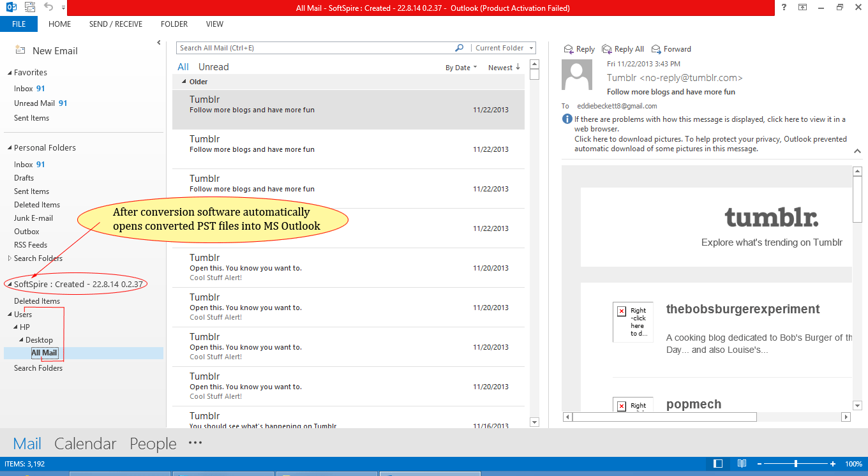The image size is (868, 476).
Task: Collapse the Desktop folder
Action: (x=21, y=340)
